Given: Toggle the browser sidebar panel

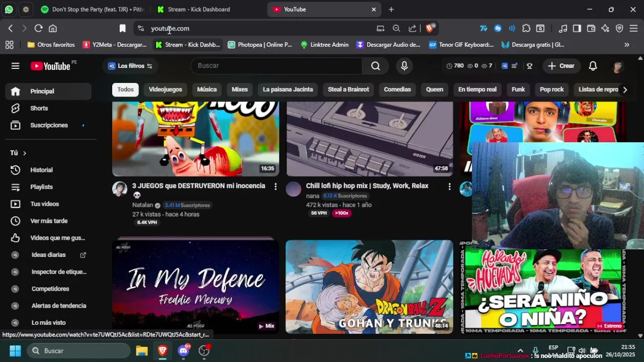Looking at the screenshot, I should [x=577, y=29].
